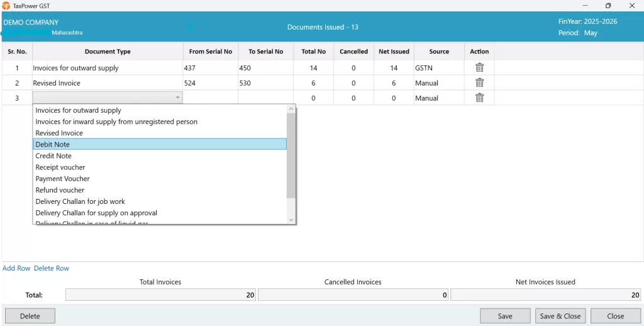Choose Invoices for outward supply from dropdown list
The width and height of the screenshot is (644, 326).
coord(160,110)
